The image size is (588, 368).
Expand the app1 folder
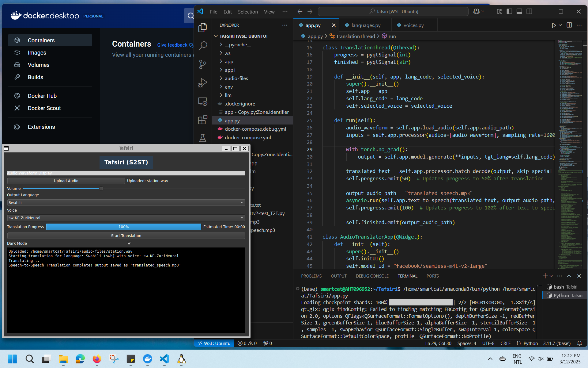coord(230,70)
